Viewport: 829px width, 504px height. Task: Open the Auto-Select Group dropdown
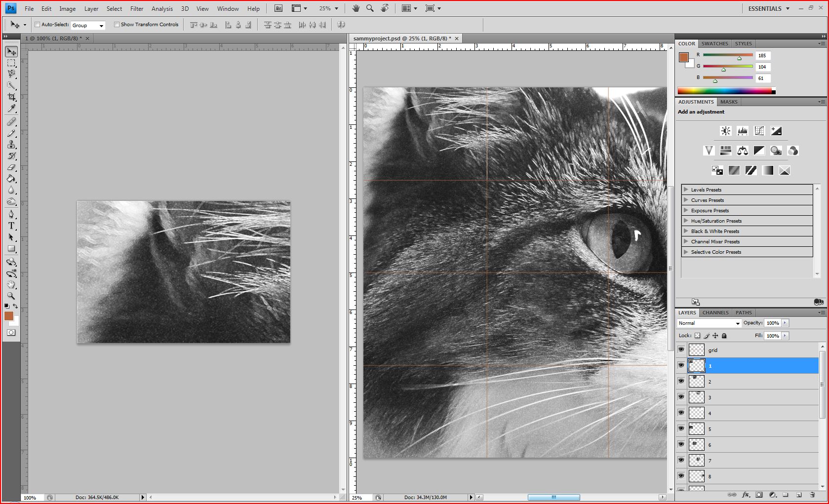coord(88,25)
